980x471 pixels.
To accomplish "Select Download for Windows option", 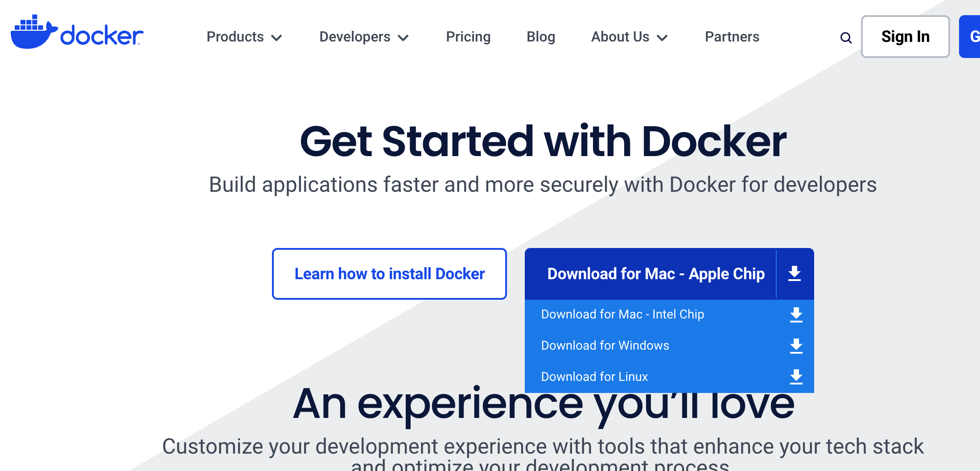I will (x=669, y=346).
